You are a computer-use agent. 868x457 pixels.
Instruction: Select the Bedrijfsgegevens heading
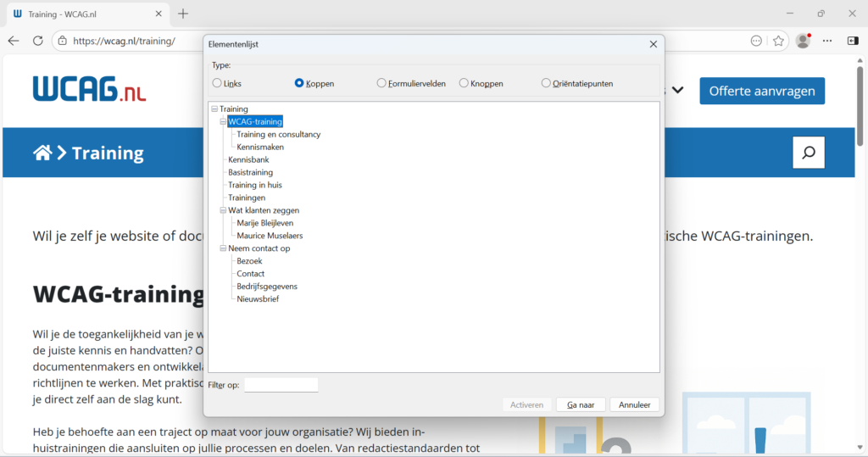pyautogui.click(x=267, y=287)
